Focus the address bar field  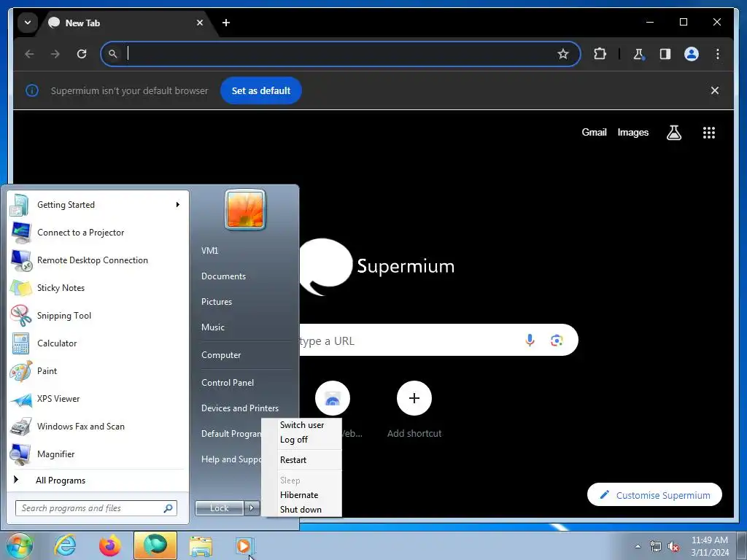pyautogui.click(x=340, y=54)
